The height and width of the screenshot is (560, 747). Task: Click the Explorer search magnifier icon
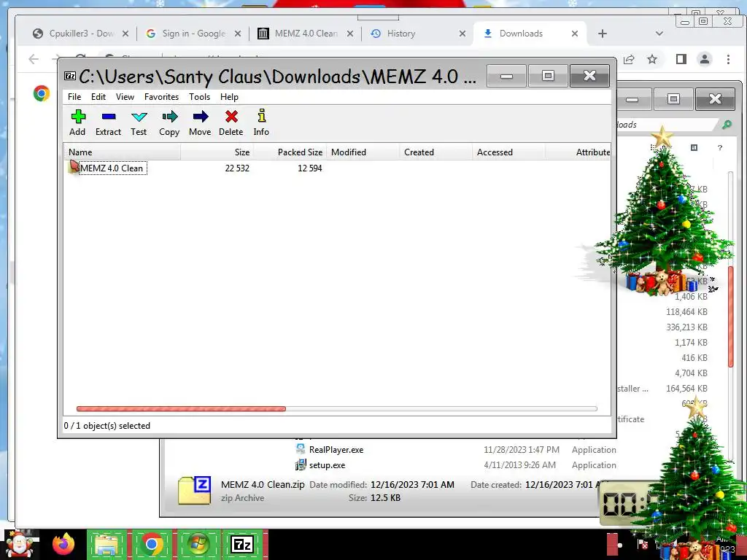pos(727,125)
